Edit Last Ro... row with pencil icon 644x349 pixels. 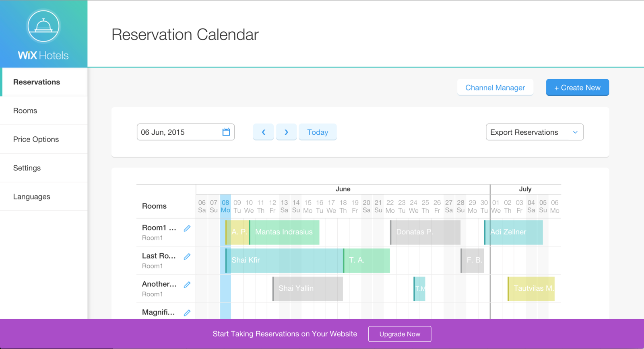187,257
